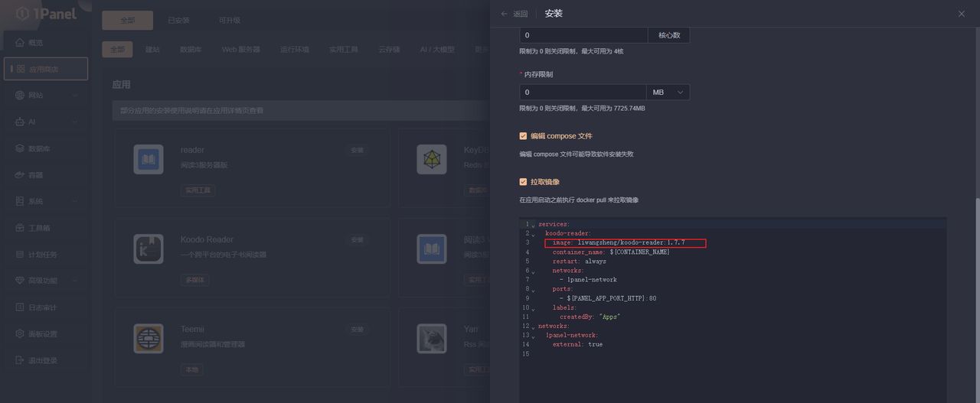Collapse the ports fold arrow, line 8
Viewport: 980px width, 403px height.
(534, 290)
